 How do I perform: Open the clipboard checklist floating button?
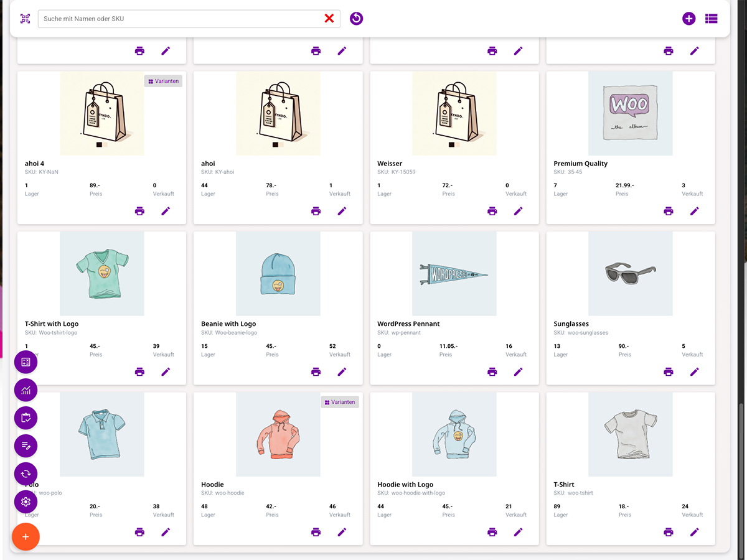(26, 418)
